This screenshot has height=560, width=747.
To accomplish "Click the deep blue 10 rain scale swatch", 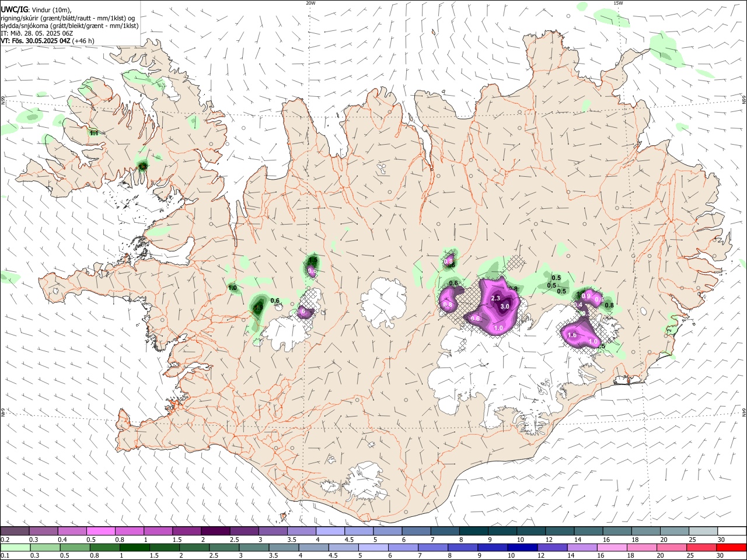I will pyautogui.click(x=522, y=547).
